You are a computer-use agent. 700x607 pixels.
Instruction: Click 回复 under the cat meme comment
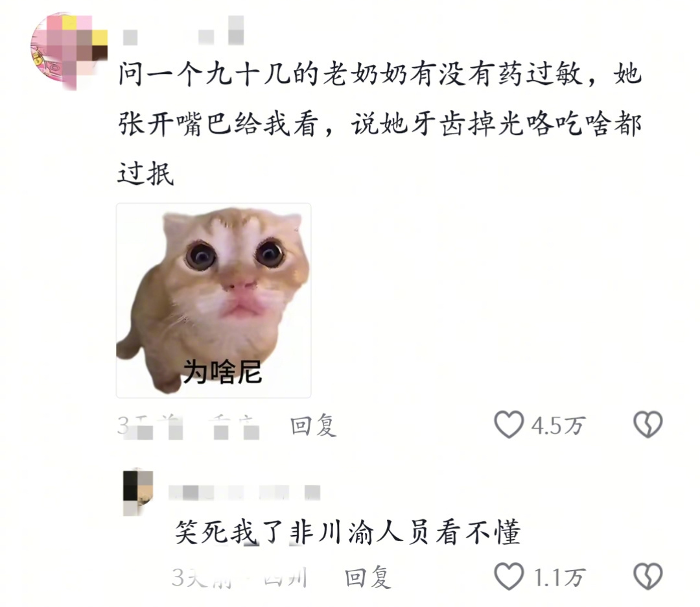313,425
